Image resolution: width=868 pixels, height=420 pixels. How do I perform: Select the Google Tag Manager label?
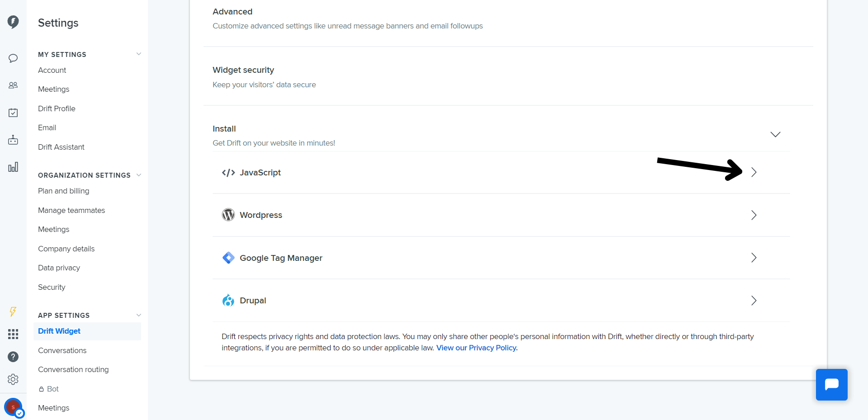pyautogui.click(x=281, y=258)
